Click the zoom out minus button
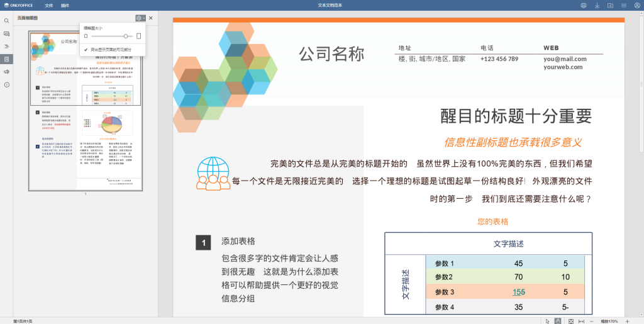 [x=591, y=321]
